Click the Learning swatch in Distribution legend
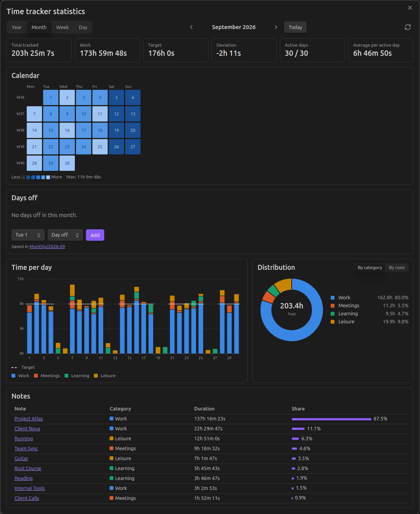 point(333,314)
